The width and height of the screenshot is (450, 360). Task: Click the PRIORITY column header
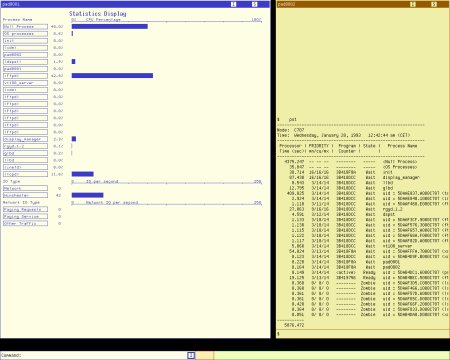point(319,146)
